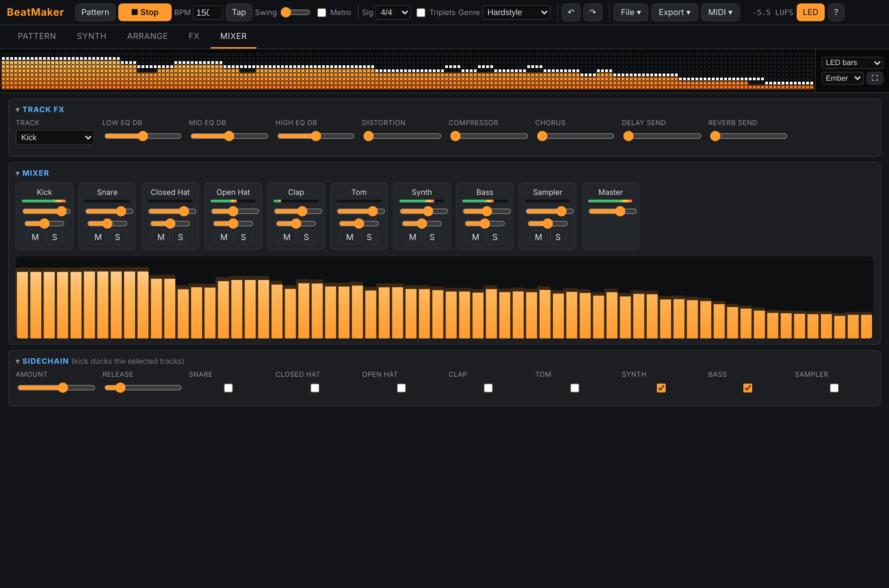This screenshot has height=588, width=889.
Task: Enable the Metro metronome checkbox
Action: 321,13
